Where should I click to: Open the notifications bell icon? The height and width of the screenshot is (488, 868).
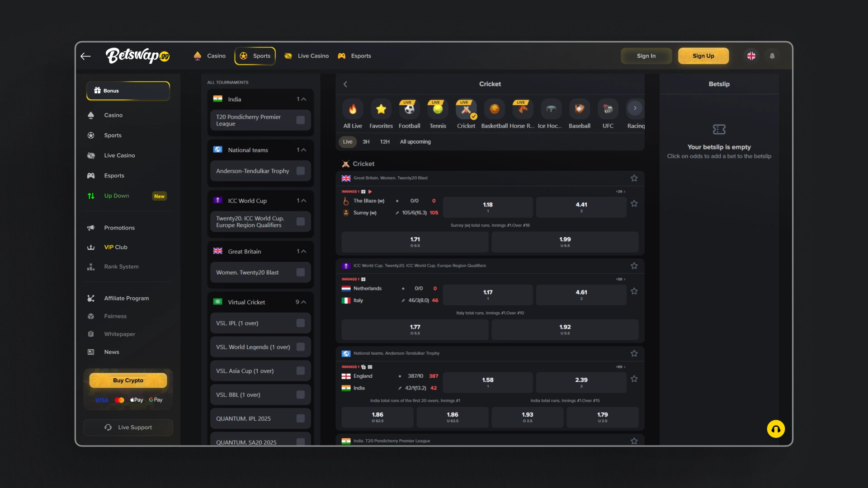click(772, 56)
